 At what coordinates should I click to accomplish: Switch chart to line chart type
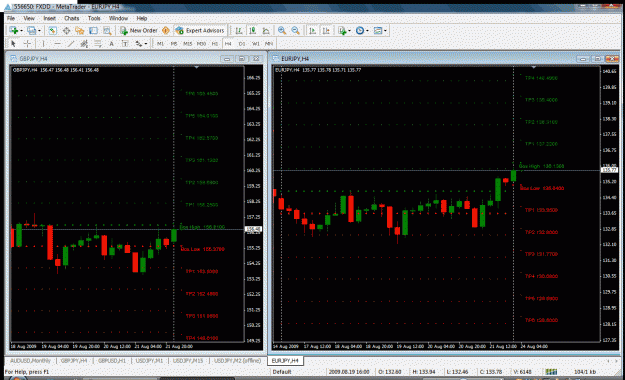pos(266,31)
